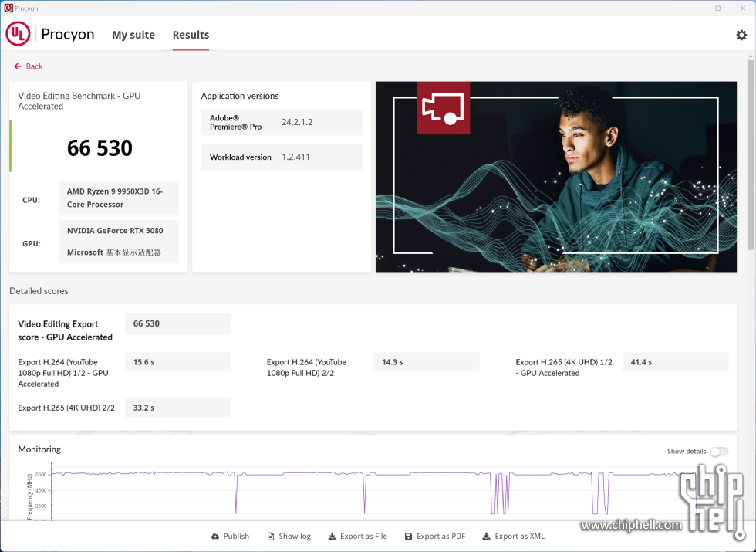Click the Export H.264 1080p 2/2 label

click(x=306, y=367)
